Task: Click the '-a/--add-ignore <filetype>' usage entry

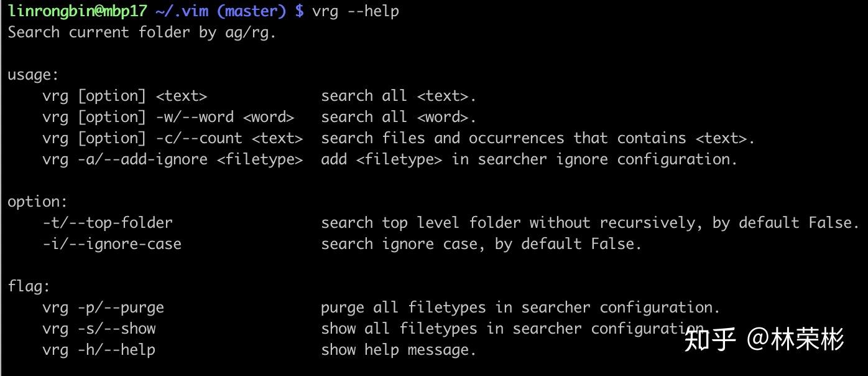Action: coord(190,159)
